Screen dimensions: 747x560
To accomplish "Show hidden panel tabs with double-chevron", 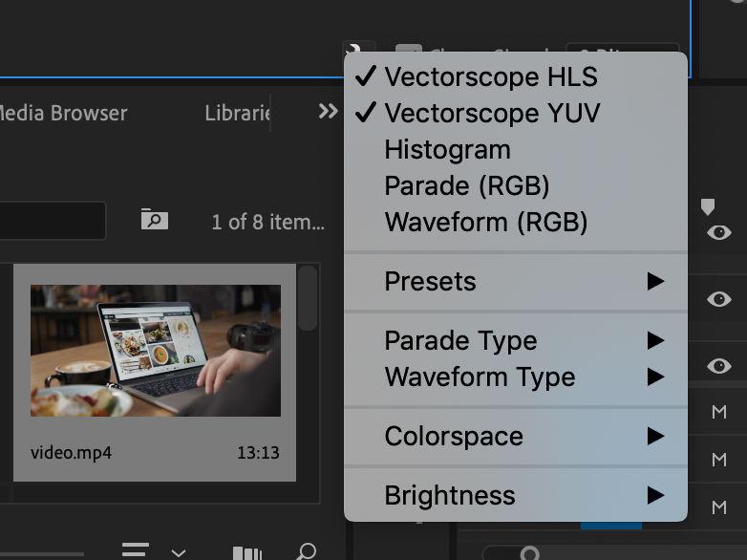I will click(328, 112).
